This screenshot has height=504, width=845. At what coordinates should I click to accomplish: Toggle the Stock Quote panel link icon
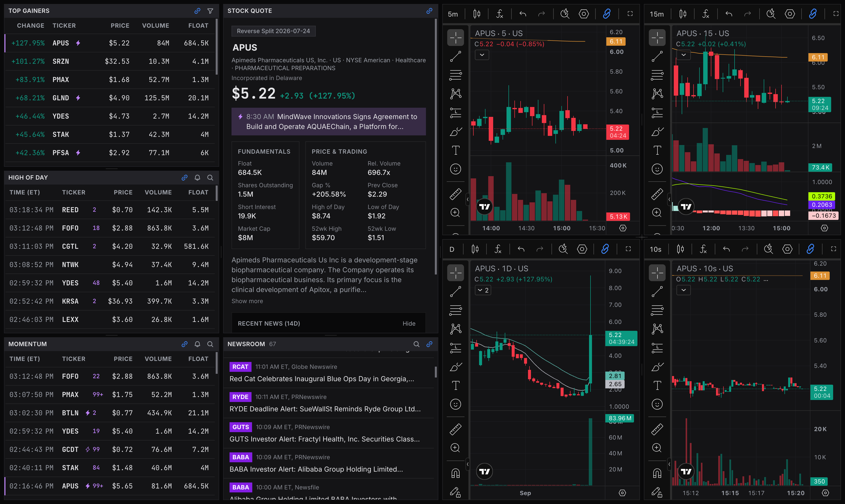pyautogui.click(x=429, y=11)
